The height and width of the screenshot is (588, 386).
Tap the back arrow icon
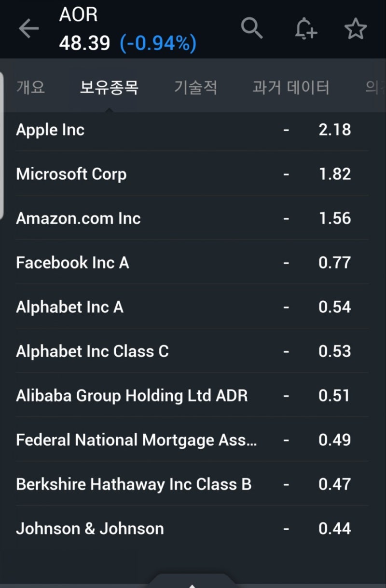click(x=28, y=29)
